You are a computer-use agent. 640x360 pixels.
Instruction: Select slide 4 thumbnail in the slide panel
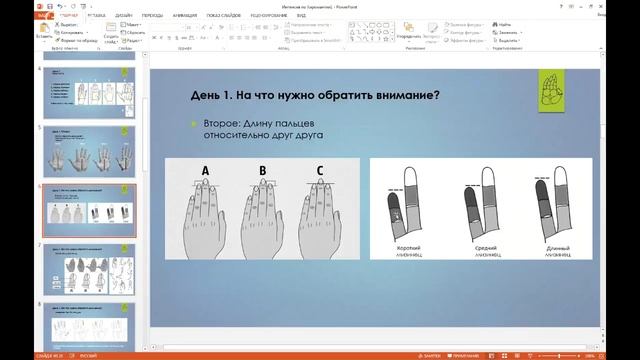[x=89, y=93]
